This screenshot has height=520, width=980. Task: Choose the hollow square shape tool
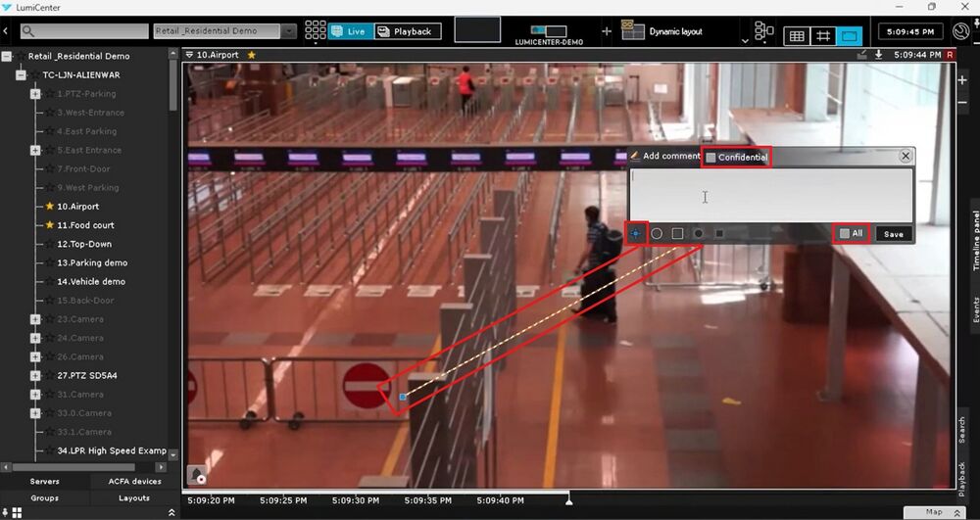[x=677, y=234]
